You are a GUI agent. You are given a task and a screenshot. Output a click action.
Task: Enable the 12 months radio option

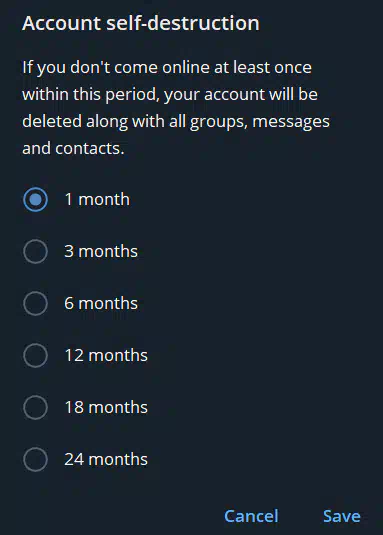tap(35, 356)
